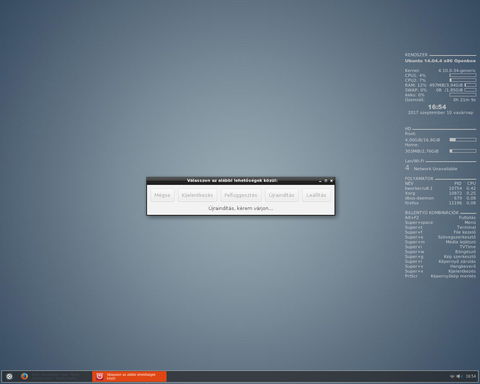Screen dimensions: 480x384
Task: Click the Root usage '4,00GiB/16,8GiB' text
Action: coord(422,140)
